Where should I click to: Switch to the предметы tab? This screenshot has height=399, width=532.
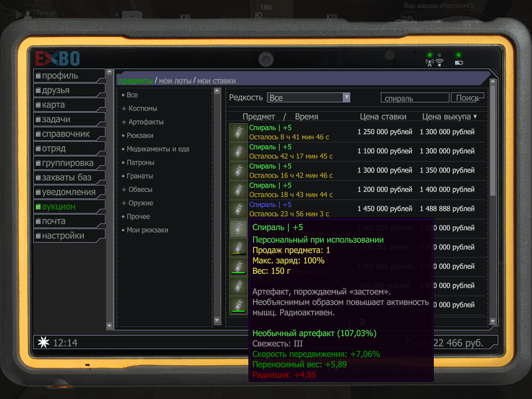(x=136, y=81)
